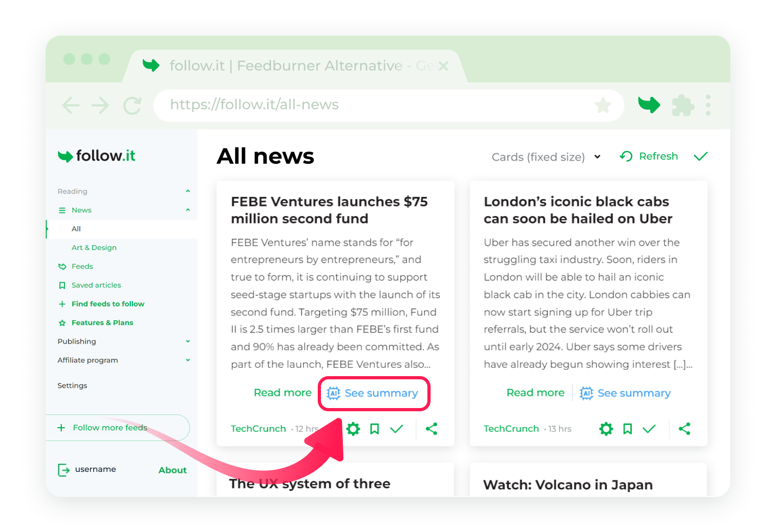The width and height of the screenshot is (776, 532).
Task: Reload the page with browser refresh icon
Action: (132, 105)
